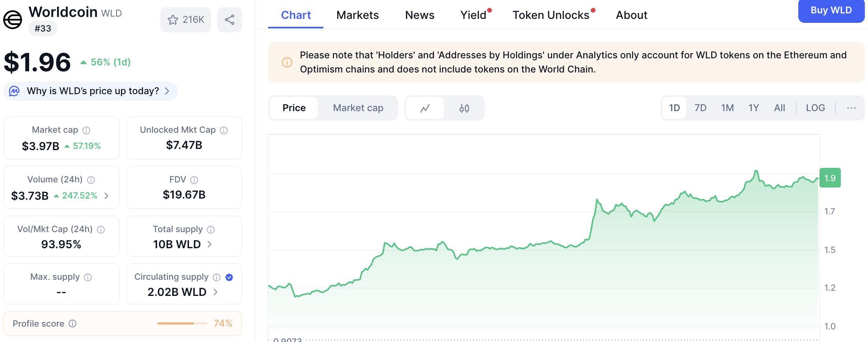
Task: Open 'Why is WLD's price up today?'
Action: pyautogui.click(x=90, y=91)
